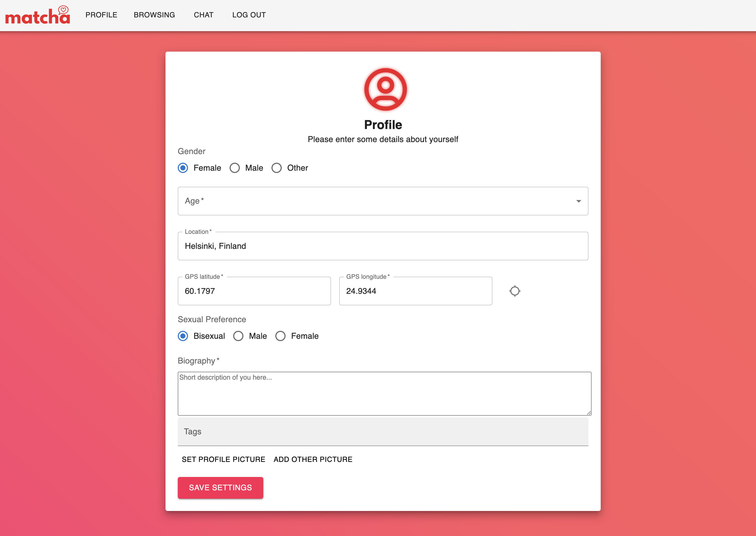The height and width of the screenshot is (536, 756).
Task: Click Add Other Picture
Action: coord(313,459)
